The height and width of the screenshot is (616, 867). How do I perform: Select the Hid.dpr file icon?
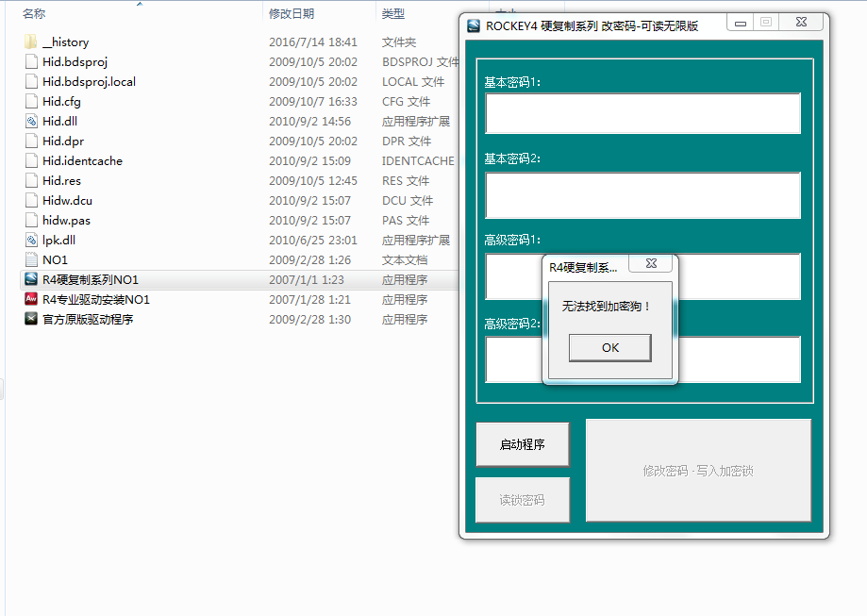(31, 141)
